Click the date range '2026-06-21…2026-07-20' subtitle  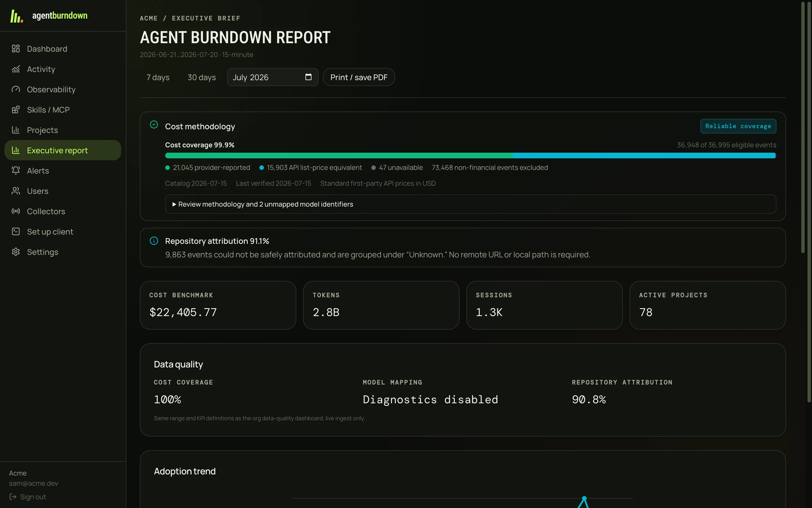click(179, 54)
